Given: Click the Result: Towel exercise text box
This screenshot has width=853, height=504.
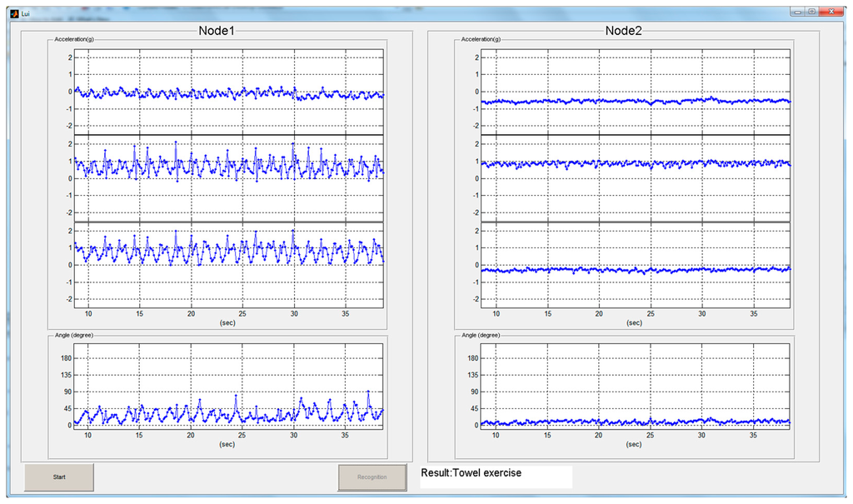Looking at the screenshot, I should point(496,476).
